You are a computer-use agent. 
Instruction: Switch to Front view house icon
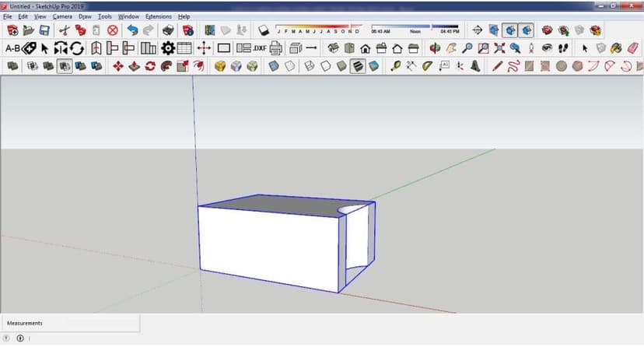coord(365,48)
